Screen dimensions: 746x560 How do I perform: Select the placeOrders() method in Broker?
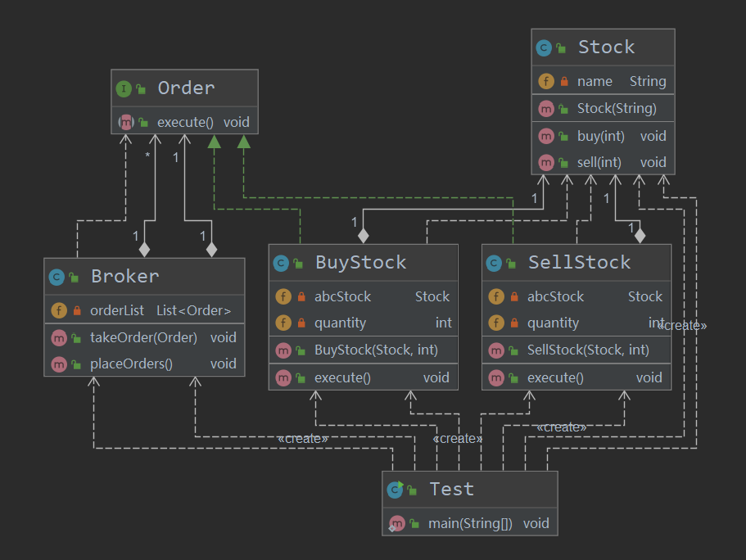[x=131, y=364]
